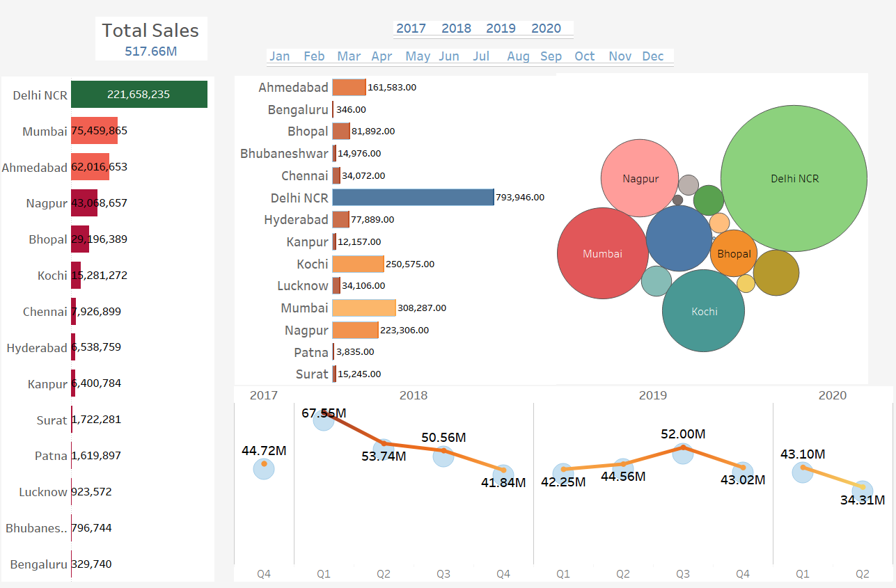The height and width of the screenshot is (588, 896).
Task: Click the Ahmedabad 62,016,653 bar
Action: click(90, 167)
